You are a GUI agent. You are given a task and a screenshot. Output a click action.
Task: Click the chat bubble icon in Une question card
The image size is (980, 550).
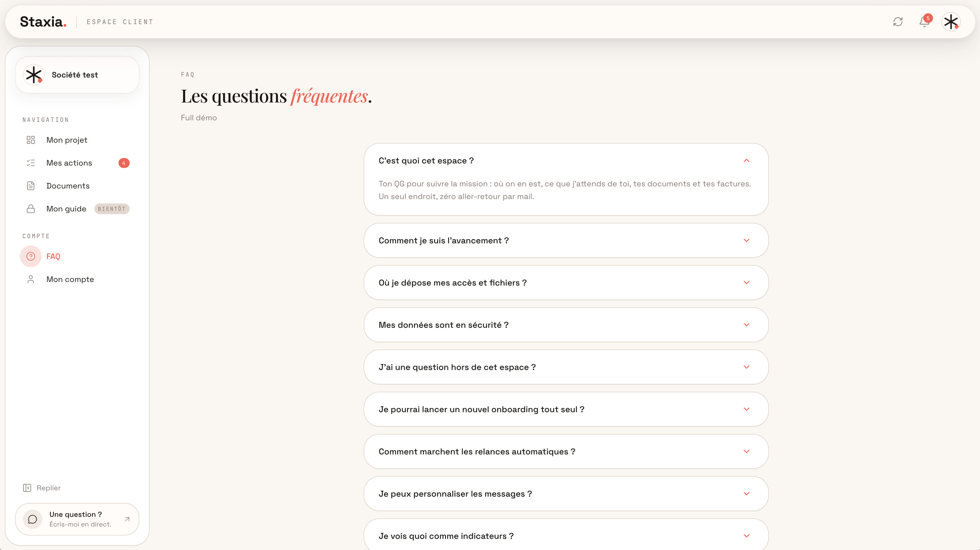33,519
